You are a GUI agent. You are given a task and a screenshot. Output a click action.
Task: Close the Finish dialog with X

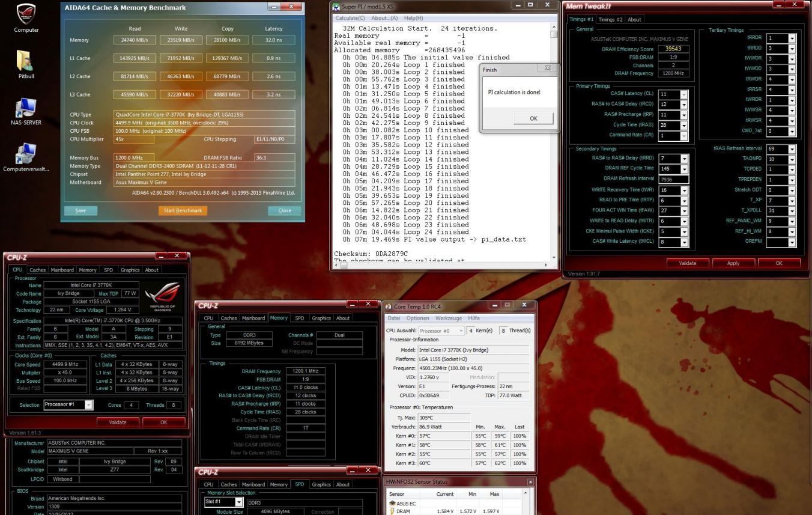click(548, 69)
